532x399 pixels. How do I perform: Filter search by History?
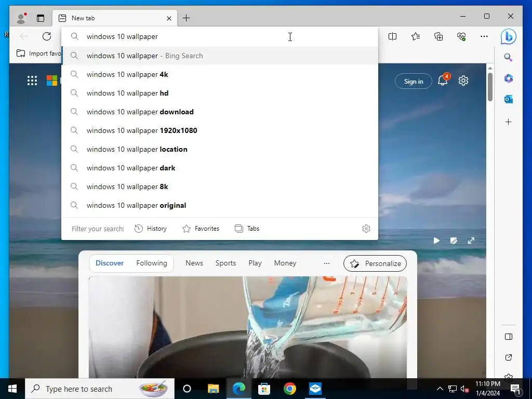[151, 229]
